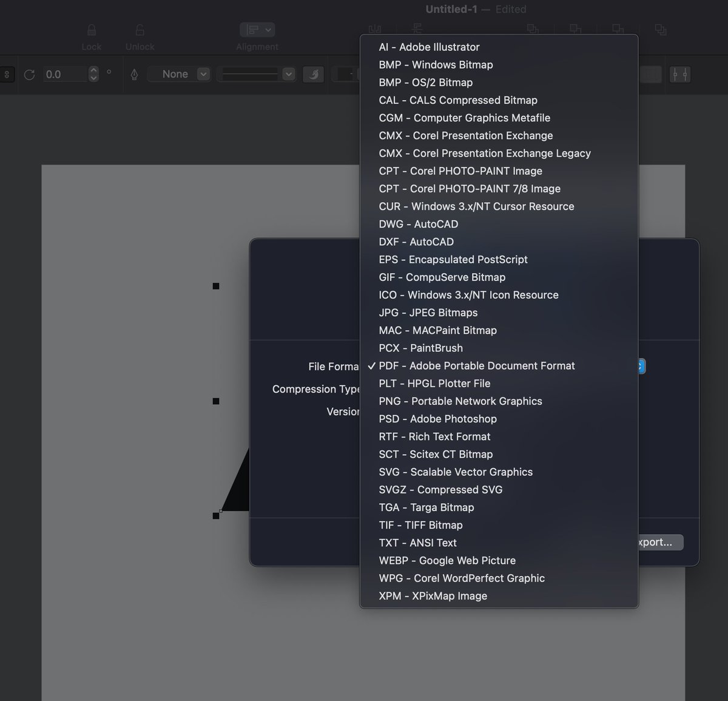Open the line style dropdown
Image resolution: width=728 pixels, height=701 pixels.
pos(256,74)
